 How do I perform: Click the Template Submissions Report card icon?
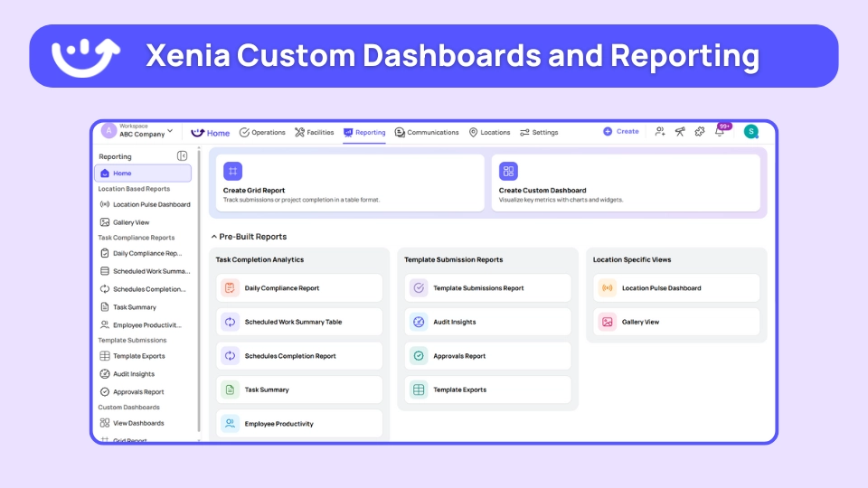(419, 287)
